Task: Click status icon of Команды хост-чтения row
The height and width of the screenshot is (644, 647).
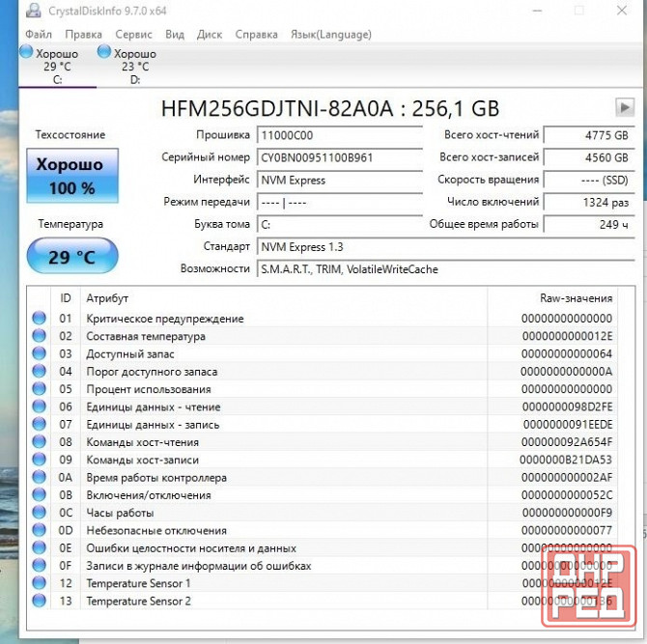Action: coord(40,442)
